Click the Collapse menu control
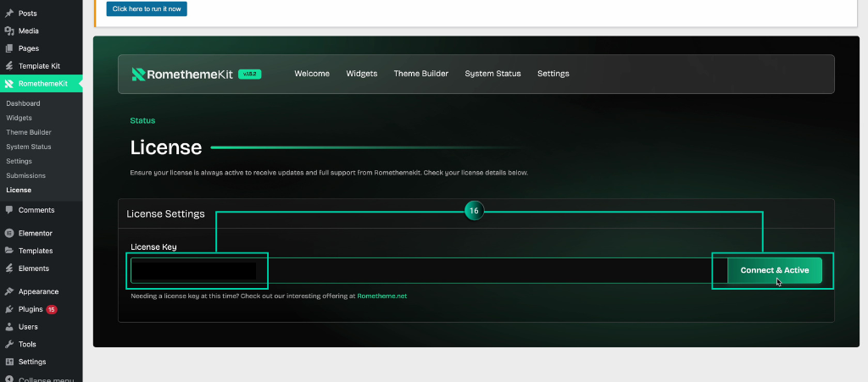The width and height of the screenshot is (868, 382). coord(41,378)
